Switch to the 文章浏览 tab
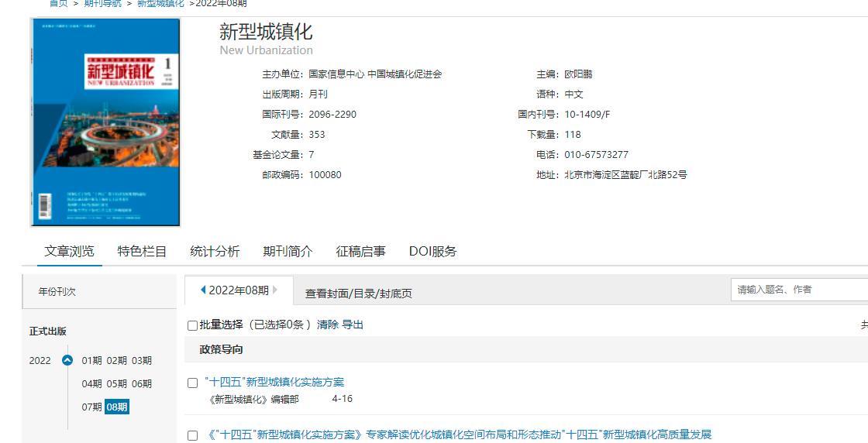Viewport: 868px width, 443px height. point(70,252)
